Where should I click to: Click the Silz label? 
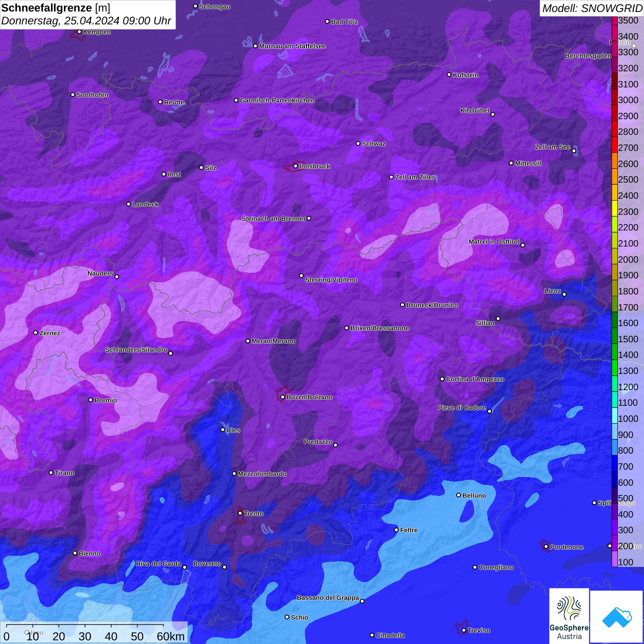click(x=210, y=168)
